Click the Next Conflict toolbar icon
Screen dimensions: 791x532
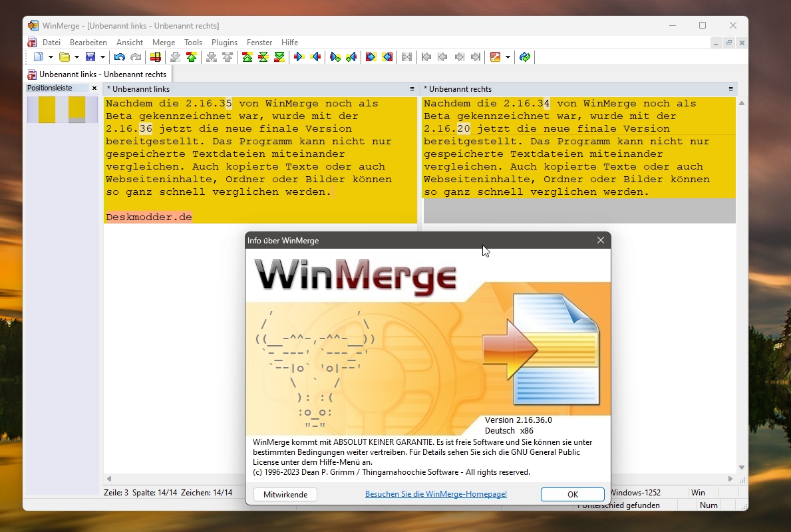(212, 57)
